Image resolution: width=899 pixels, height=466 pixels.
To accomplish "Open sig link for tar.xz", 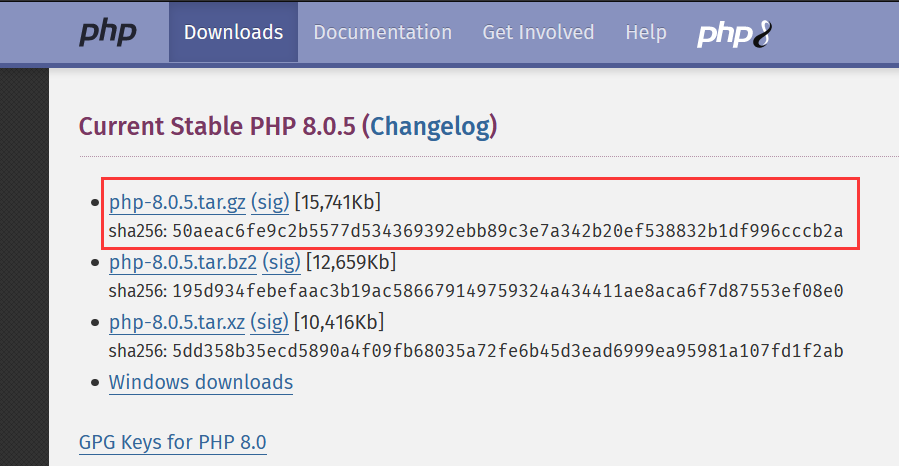I will coord(269,322).
